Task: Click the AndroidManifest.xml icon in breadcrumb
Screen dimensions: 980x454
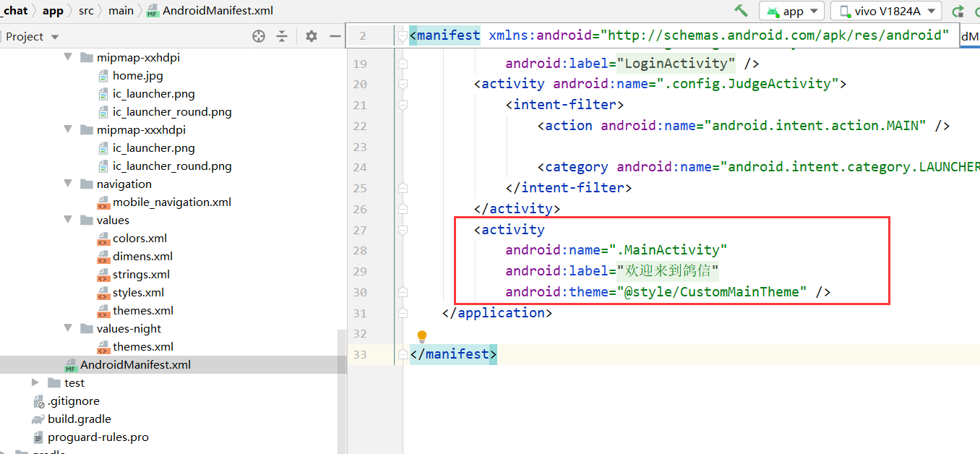Action: pyautogui.click(x=152, y=11)
